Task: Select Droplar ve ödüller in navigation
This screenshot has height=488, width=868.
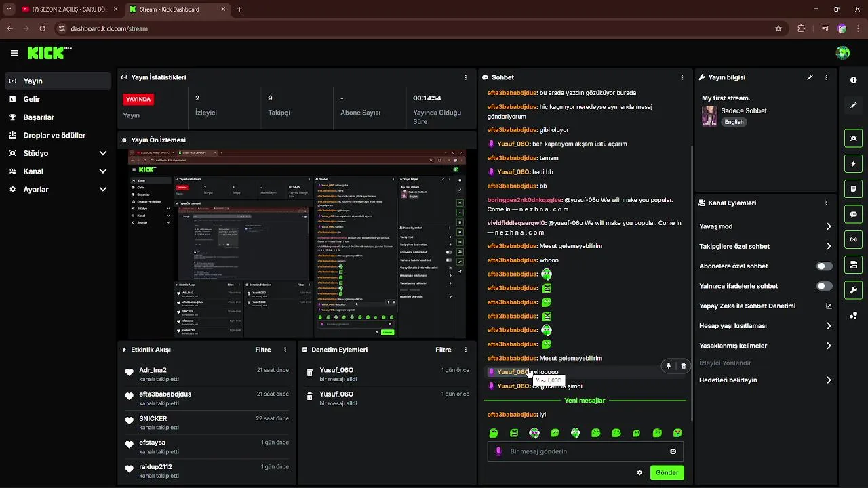Action: pyautogui.click(x=58, y=135)
